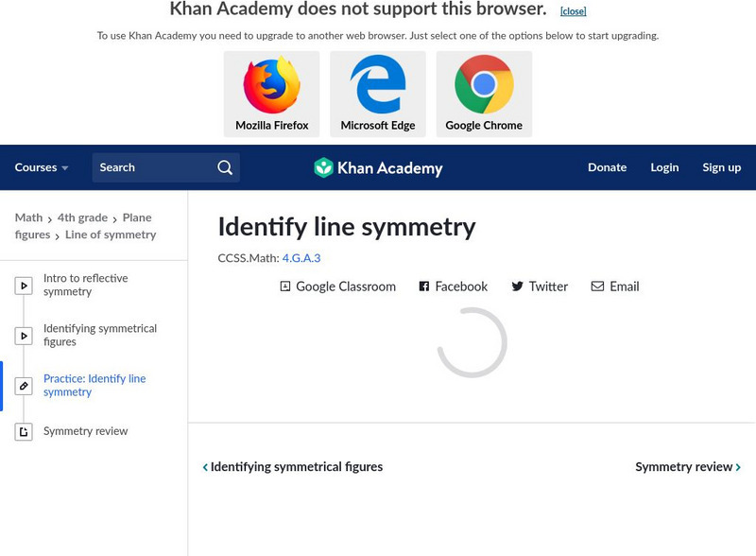Click the Microsoft Edge browser icon
The image size is (756, 556).
pos(378,85)
